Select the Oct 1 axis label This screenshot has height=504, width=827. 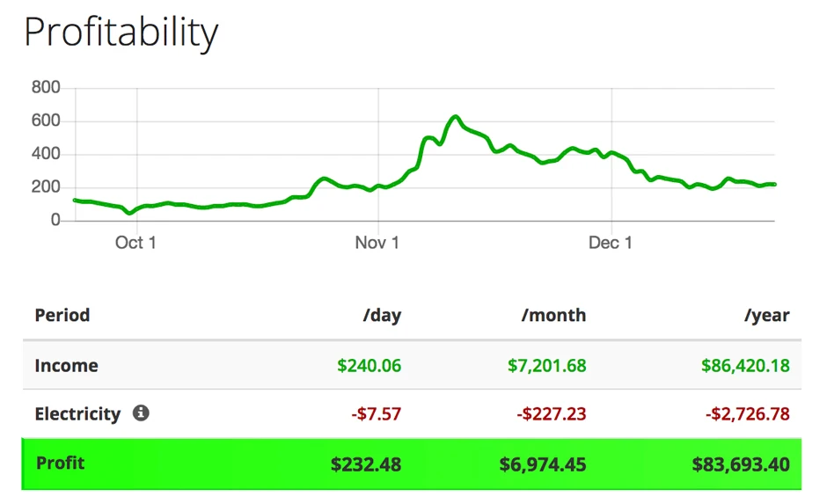click(x=135, y=243)
